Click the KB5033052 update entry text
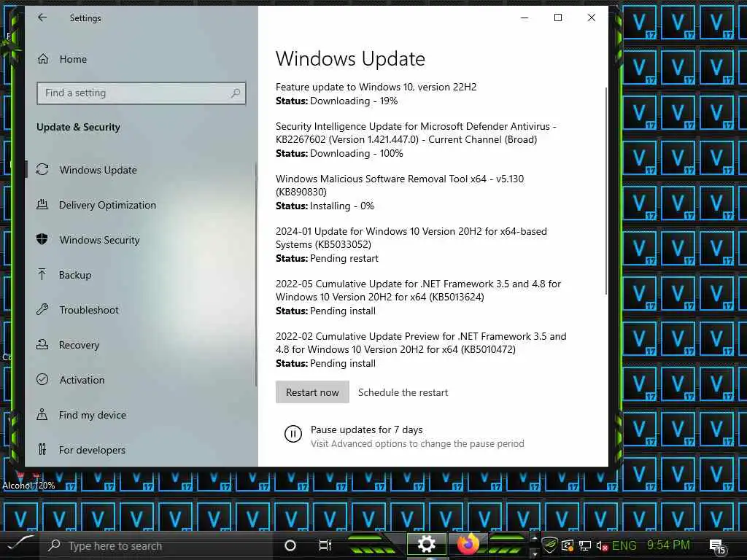 click(x=411, y=238)
